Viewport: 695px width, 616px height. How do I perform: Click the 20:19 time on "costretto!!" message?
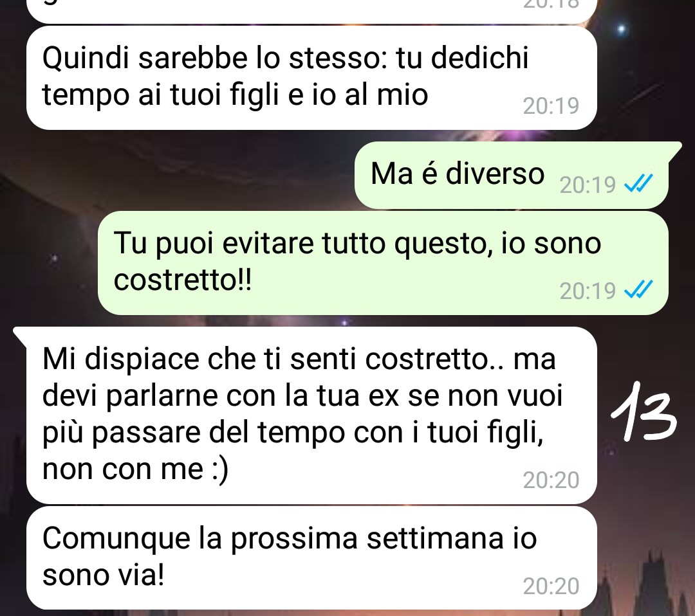(588, 291)
